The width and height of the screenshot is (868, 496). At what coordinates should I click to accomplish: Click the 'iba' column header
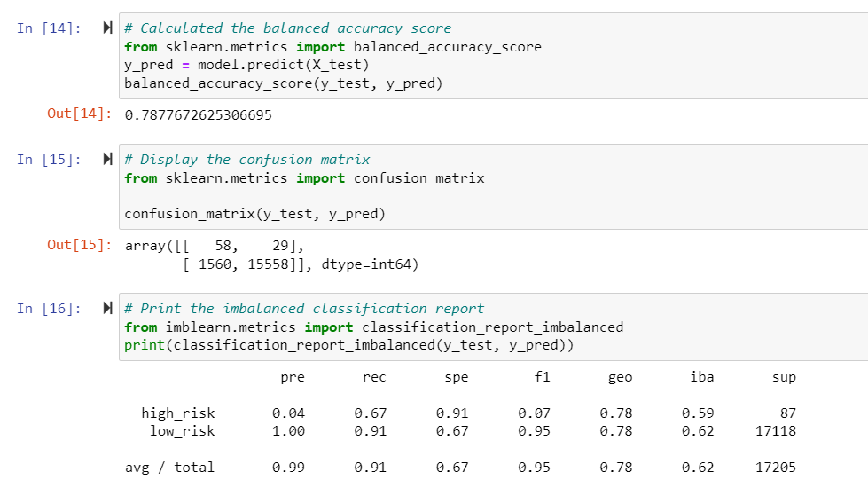702,377
